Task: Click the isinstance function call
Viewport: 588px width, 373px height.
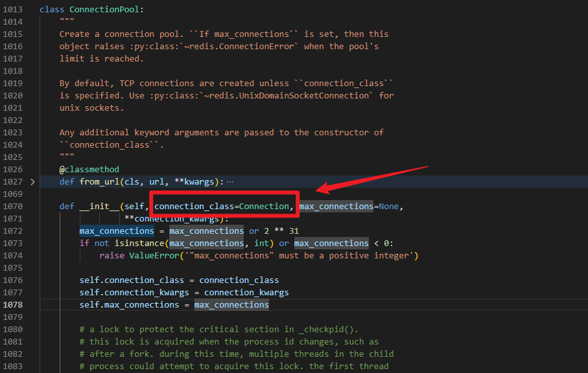Action: [x=139, y=243]
